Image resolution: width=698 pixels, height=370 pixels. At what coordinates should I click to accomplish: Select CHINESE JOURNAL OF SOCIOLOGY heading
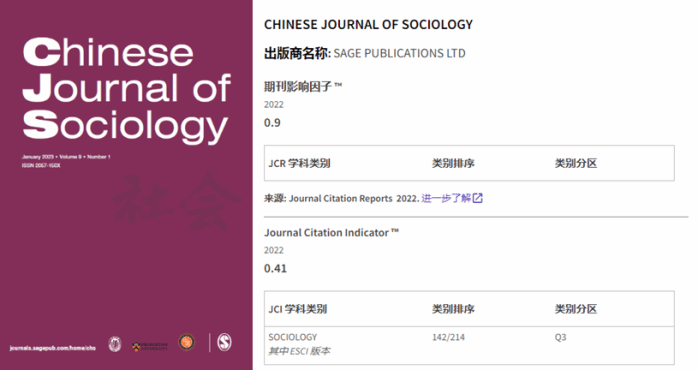point(368,24)
